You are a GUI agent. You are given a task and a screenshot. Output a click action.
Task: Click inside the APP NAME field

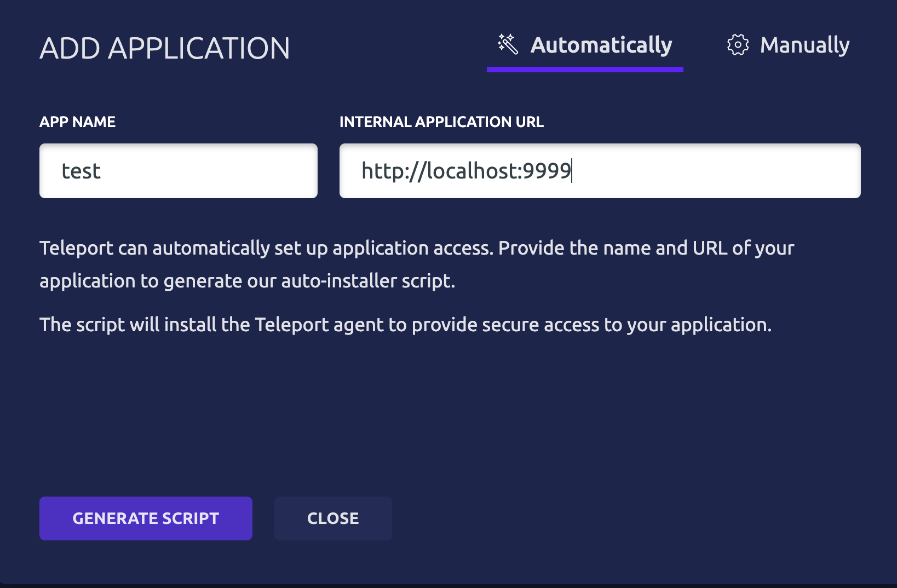coord(178,170)
